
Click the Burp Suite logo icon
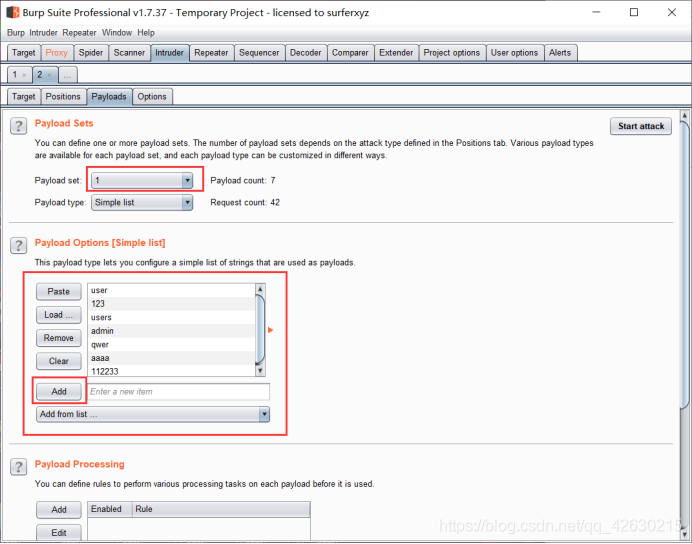pos(12,12)
